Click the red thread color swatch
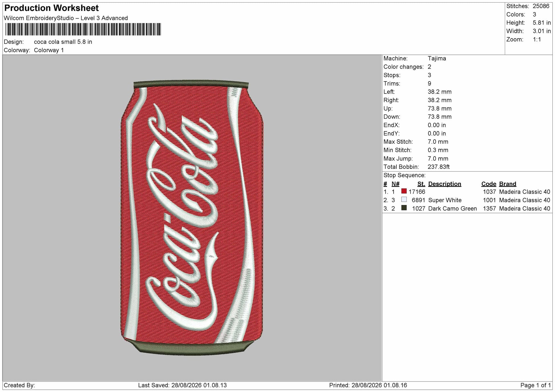The height and width of the screenshot is (392, 555). tap(404, 191)
